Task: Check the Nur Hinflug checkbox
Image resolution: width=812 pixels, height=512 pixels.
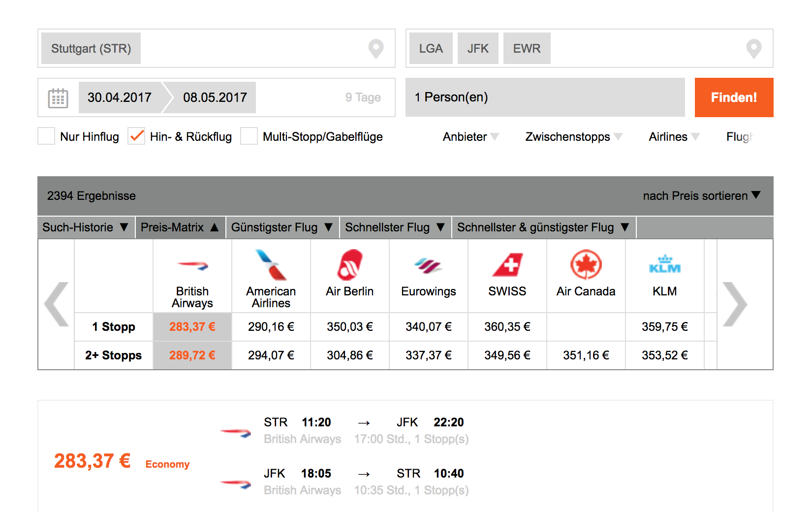Action: pyautogui.click(x=46, y=136)
